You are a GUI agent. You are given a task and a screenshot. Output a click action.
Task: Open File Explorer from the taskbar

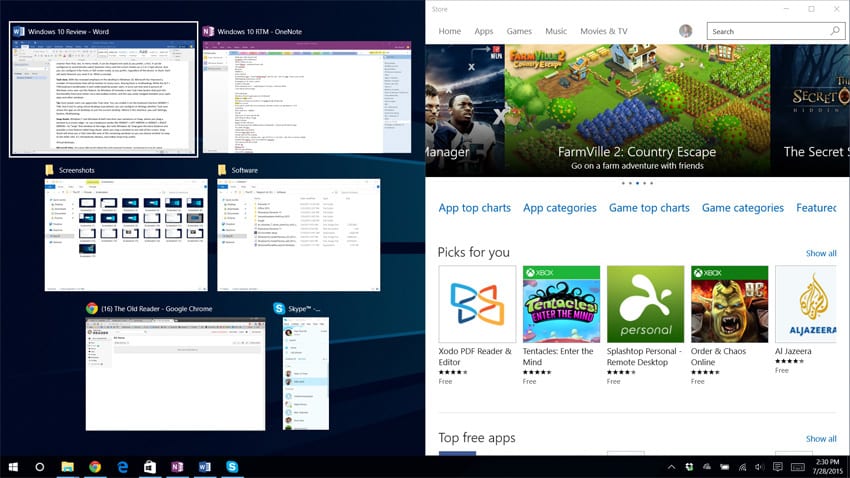point(67,467)
